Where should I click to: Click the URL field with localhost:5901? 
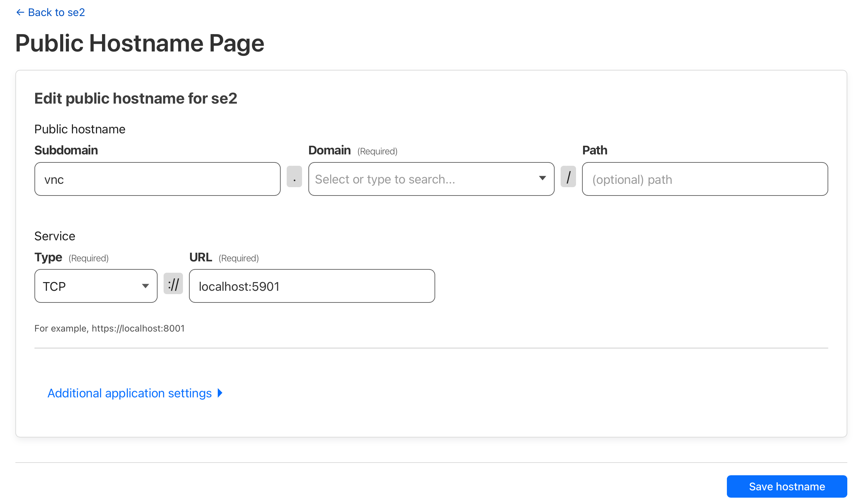(x=312, y=286)
